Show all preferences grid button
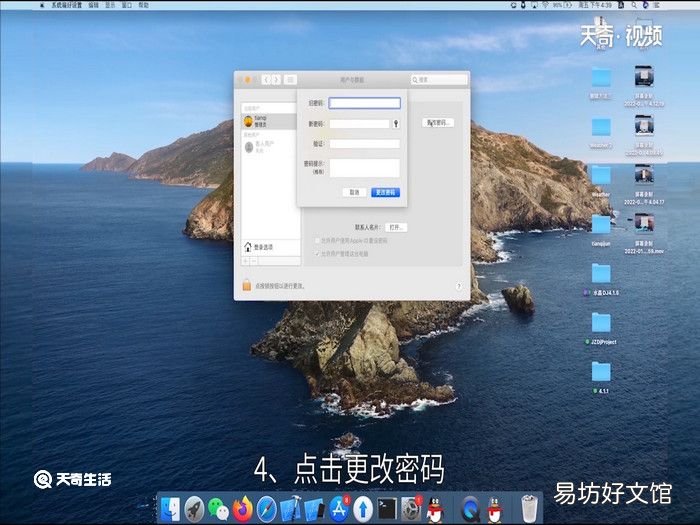The width and height of the screenshot is (700, 525). tap(290, 80)
